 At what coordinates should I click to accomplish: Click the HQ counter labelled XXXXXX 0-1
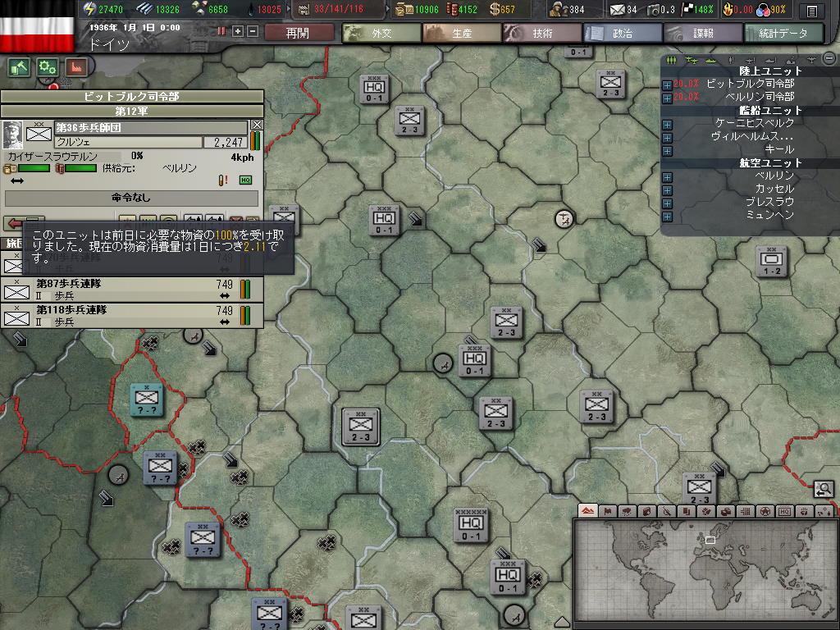click(x=471, y=525)
